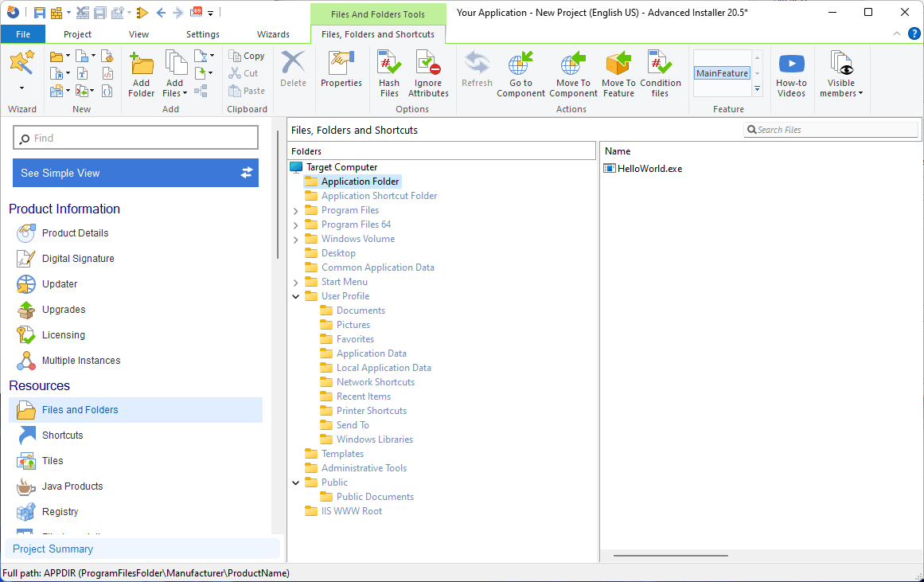
Task: Click the blue Help question mark icon
Action: pyautogui.click(x=914, y=34)
